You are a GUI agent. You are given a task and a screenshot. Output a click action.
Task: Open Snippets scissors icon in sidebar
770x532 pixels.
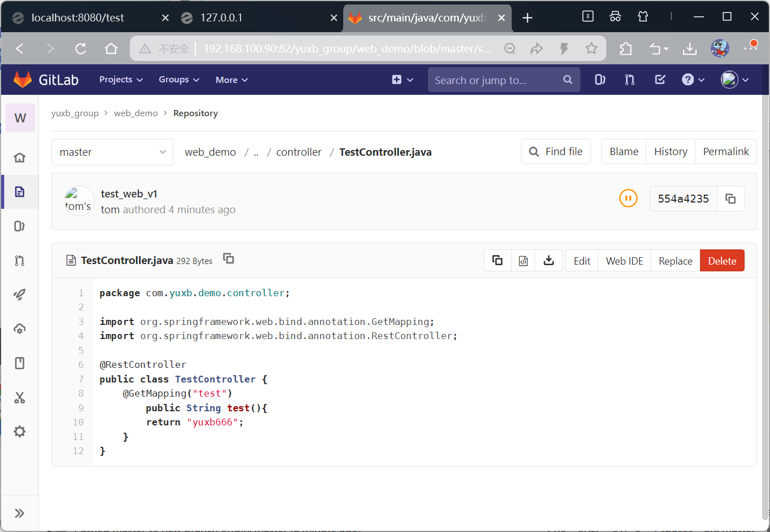[20, 398]
